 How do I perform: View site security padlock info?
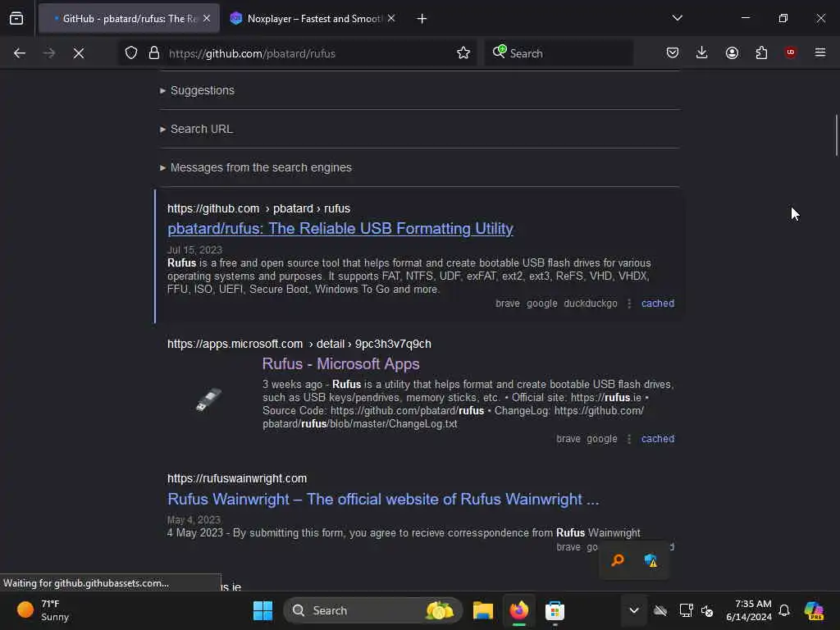point(154,53)
